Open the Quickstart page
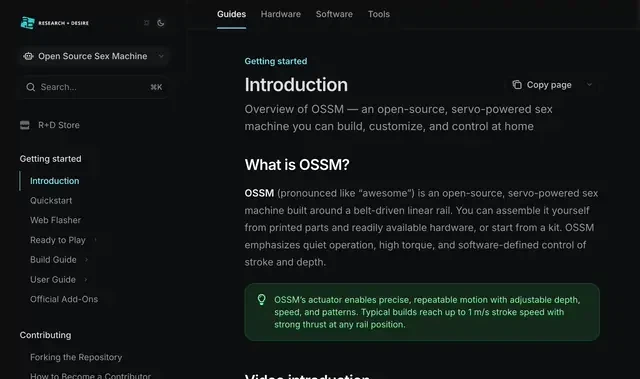Image resolution: width=640 pixels, height=379 pixels. pos(51,201)
